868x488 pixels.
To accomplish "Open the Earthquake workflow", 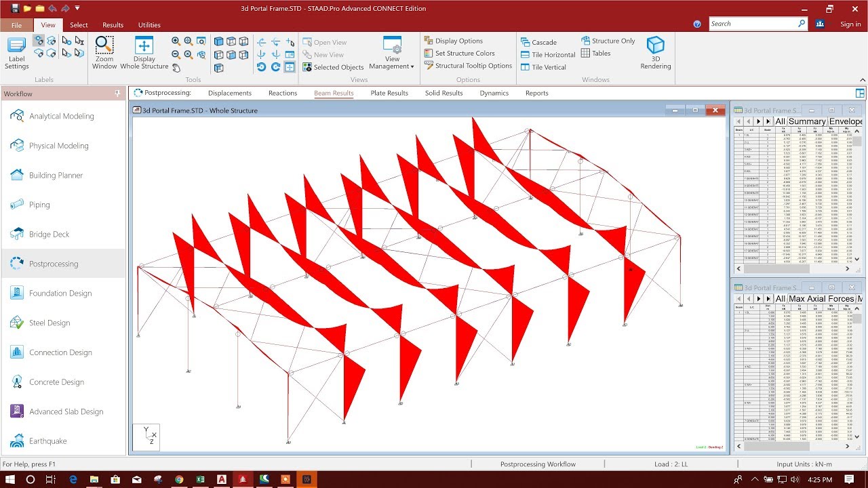I will pyautogui.click(x=63, y=441).
